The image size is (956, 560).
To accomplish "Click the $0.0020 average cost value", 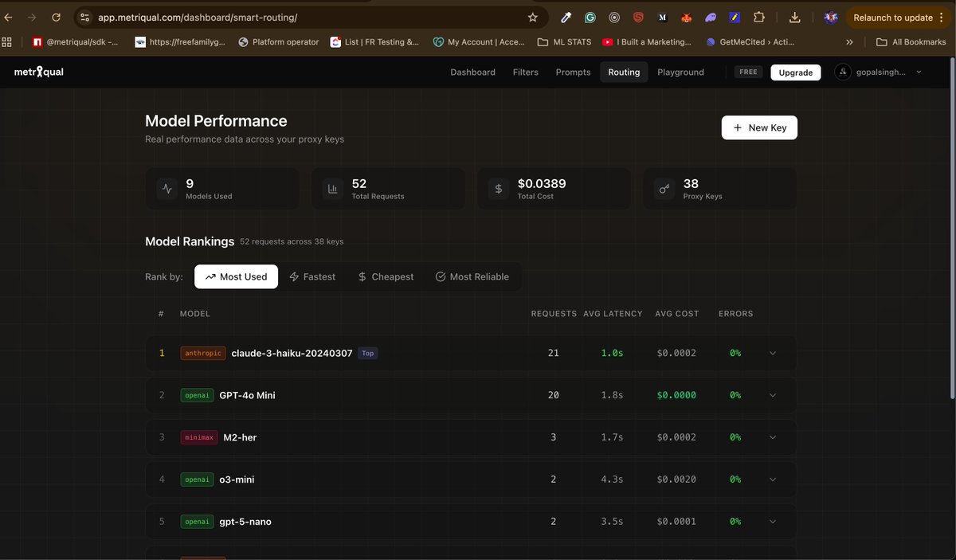I will pyautogui.click(x=676, y=480).
